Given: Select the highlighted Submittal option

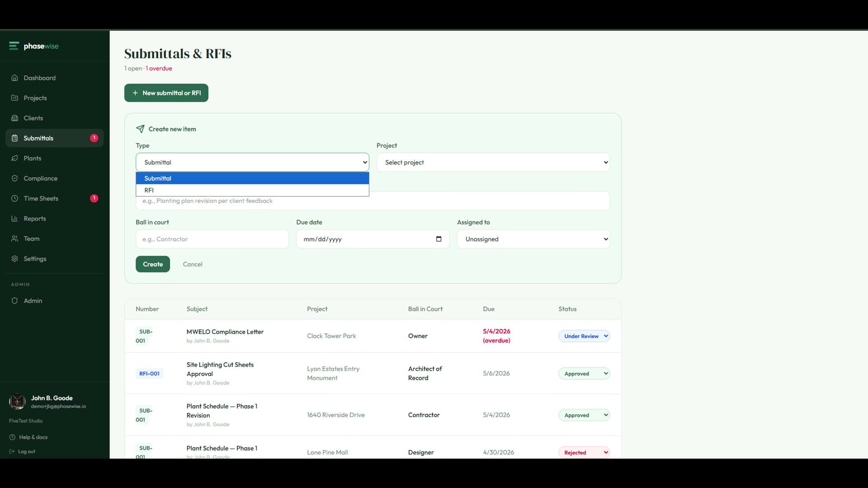Looking at the screenshot, I should tap(252, 178).
